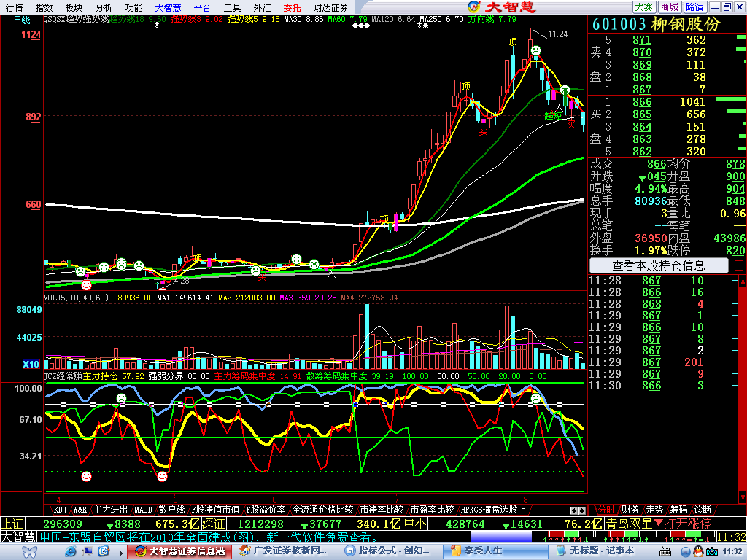Click the 大赛 button in the title bar

click(x=643, y=7)
